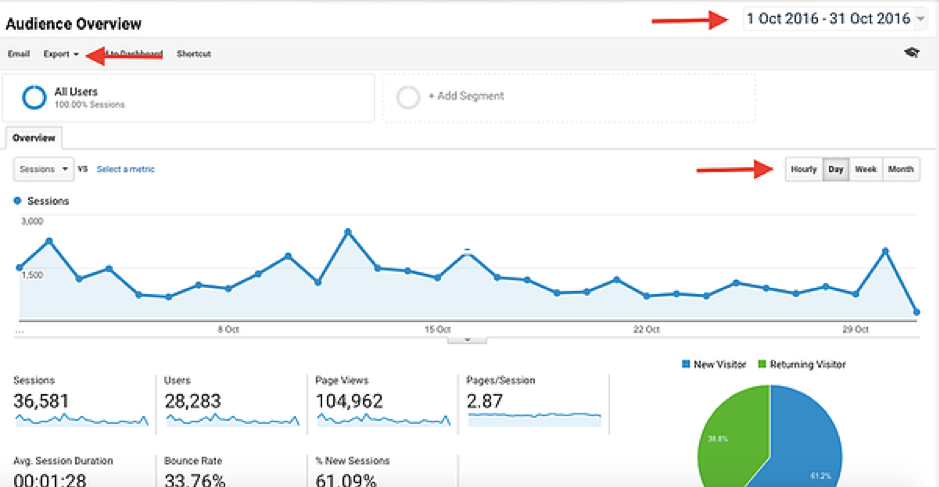Screen dimensions: 939x487
Task: Click the last data point on the Sessions chart
Action: click(x=916, y=312)
